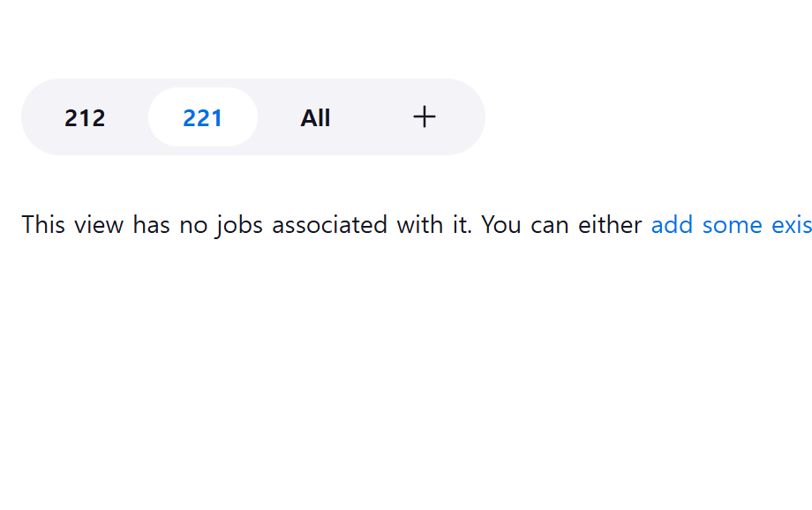The image size is (812, 510).
Task: Choose the 'All' tab in tab bar
Action: [315, 117]
